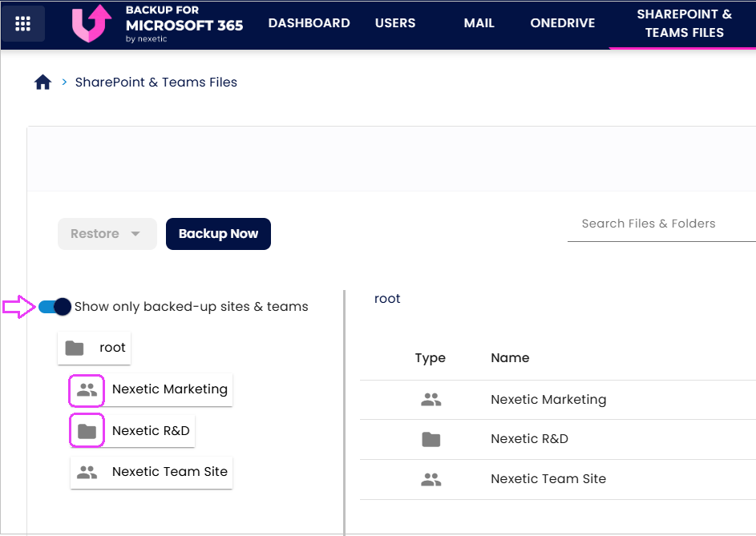Select Nexetic Team Site label in the tree
The image size is (756, 536).
click(x=170, y=472)
